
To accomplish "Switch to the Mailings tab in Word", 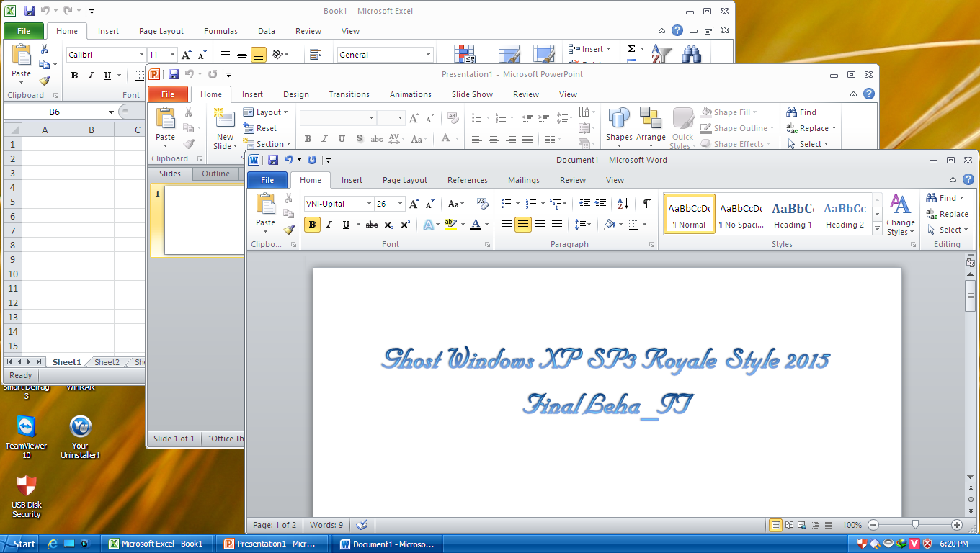I will (x=524, y=180).
